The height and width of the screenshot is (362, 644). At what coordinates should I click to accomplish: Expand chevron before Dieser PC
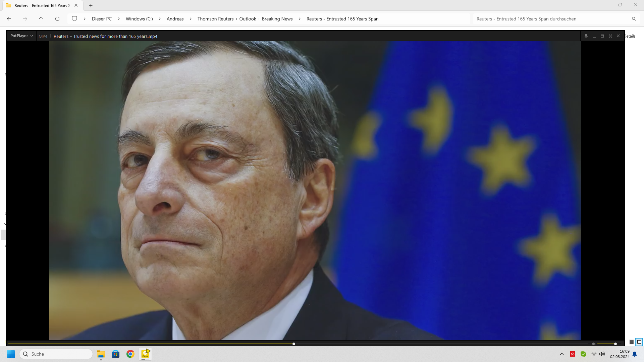85,19
